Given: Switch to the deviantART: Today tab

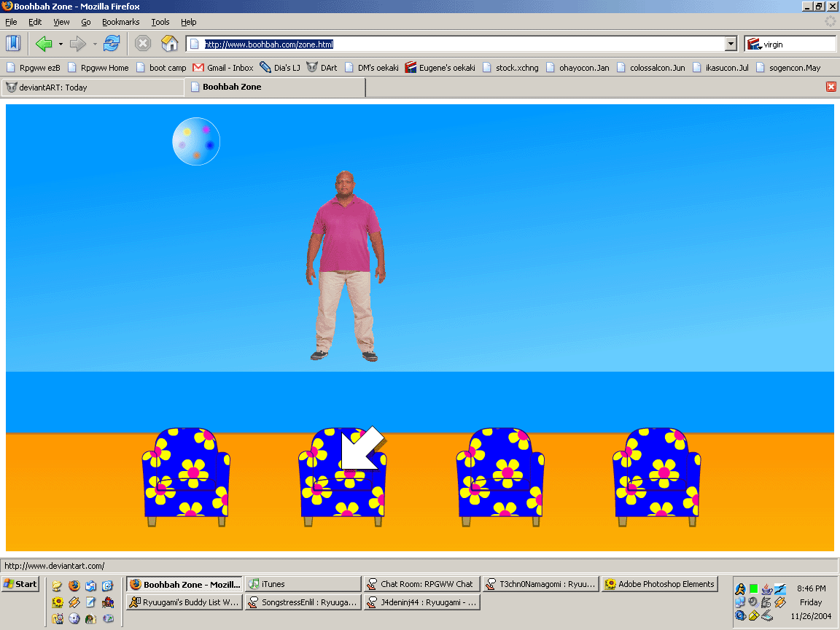Looking at the screenshot, I should pos(93,87).
